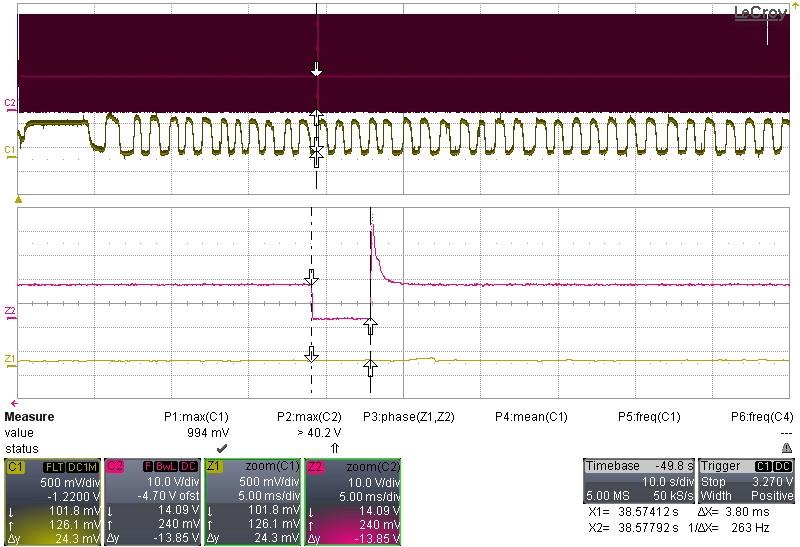Open the C2 channel descriptor box
Viewport: 800px width, 547px height.
[x=153, y=502]
